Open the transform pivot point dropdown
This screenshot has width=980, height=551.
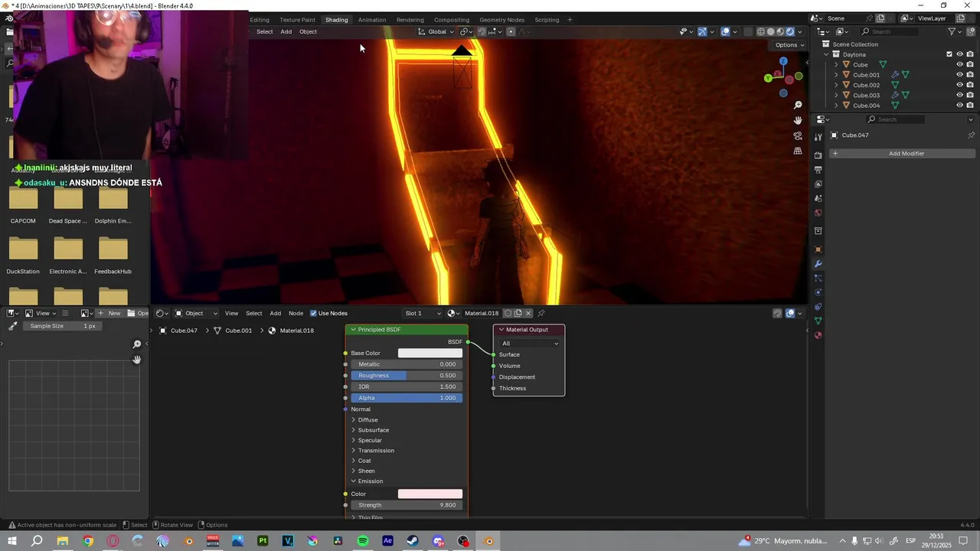[x=466, y=31]
